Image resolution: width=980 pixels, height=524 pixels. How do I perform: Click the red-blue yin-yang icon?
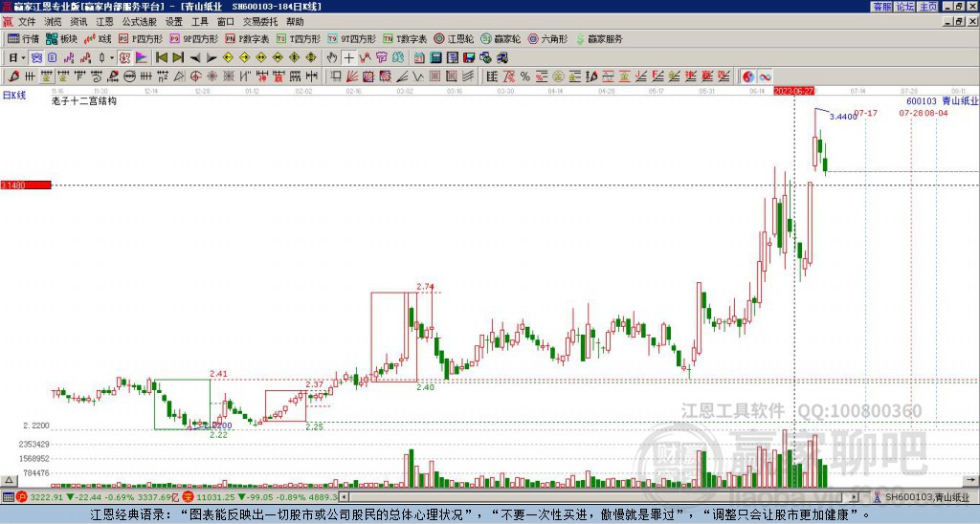coord(747,76)
